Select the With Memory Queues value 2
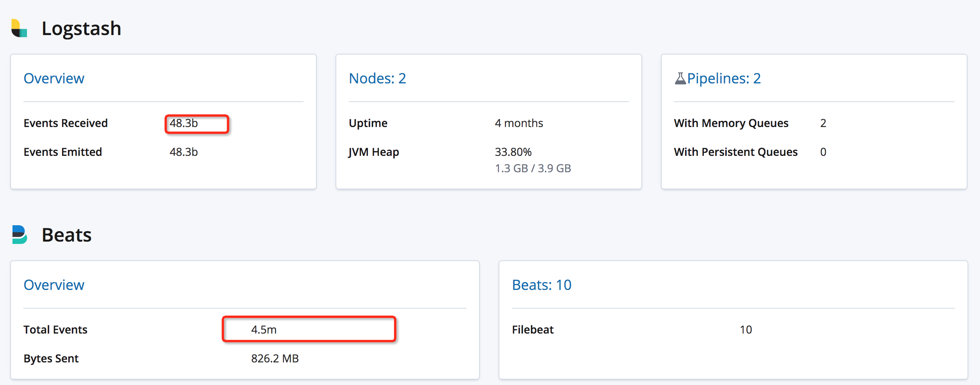Image resolution: width=980 pixels, height=385 pixels. click(823, 123)
